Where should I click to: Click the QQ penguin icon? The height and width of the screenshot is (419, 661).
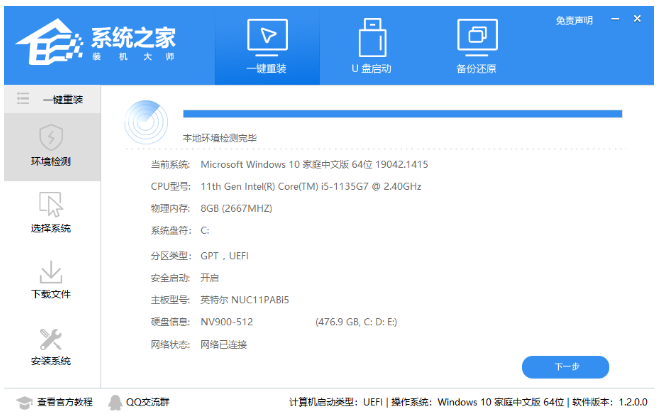click(115, 403)
